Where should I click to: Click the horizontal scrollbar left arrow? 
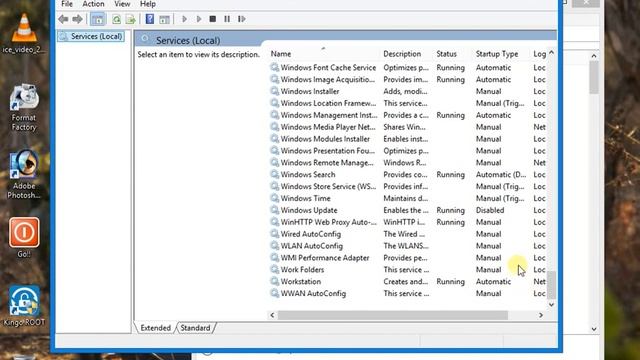point(272,315)
